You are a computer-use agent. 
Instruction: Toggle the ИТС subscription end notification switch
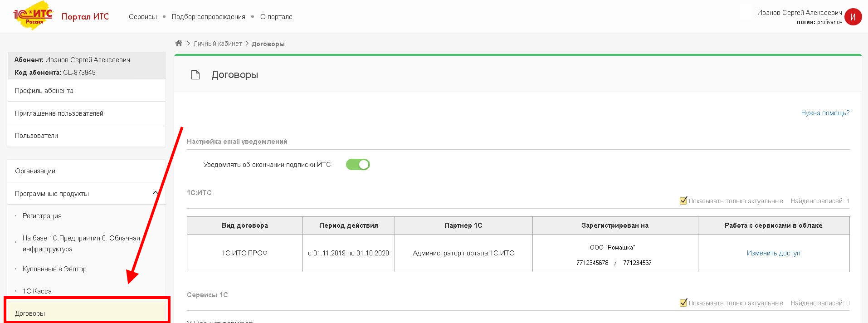(x=358, y=165)
